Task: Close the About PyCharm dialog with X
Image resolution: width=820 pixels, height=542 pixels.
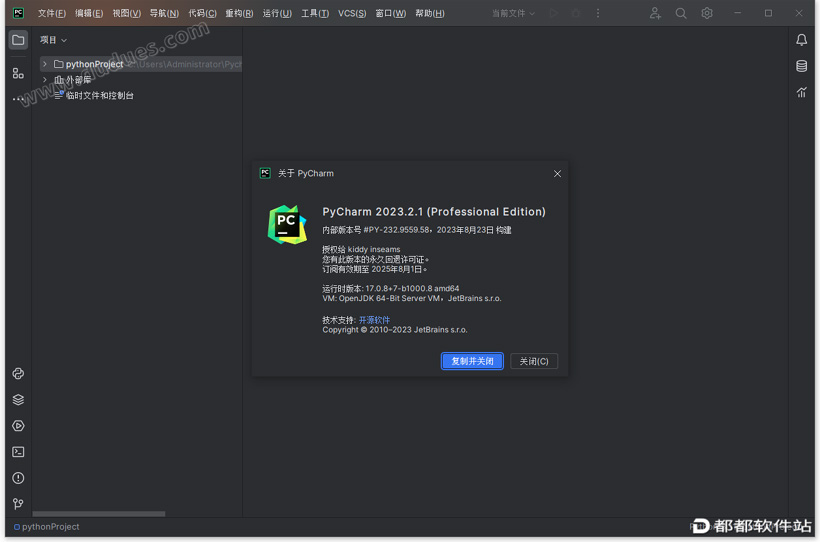Action: 557,174
